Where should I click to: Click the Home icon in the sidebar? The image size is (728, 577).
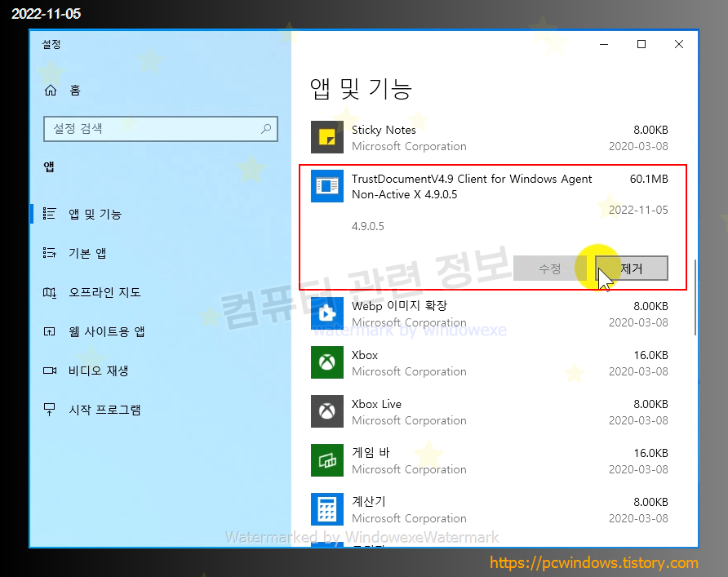pos(50,90)
